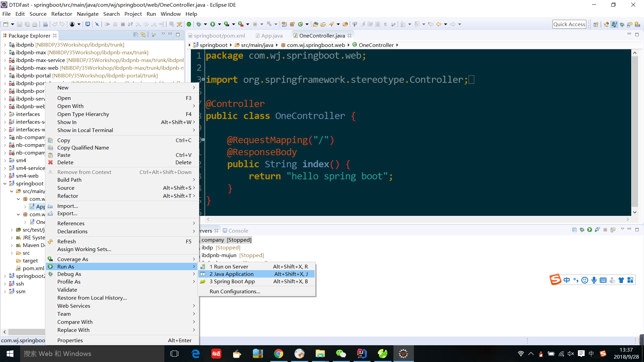Click the Back navigation arrow icon
The height and width of the screenshot is (362, 644).
pyautogui.click(x=438, y=24)
